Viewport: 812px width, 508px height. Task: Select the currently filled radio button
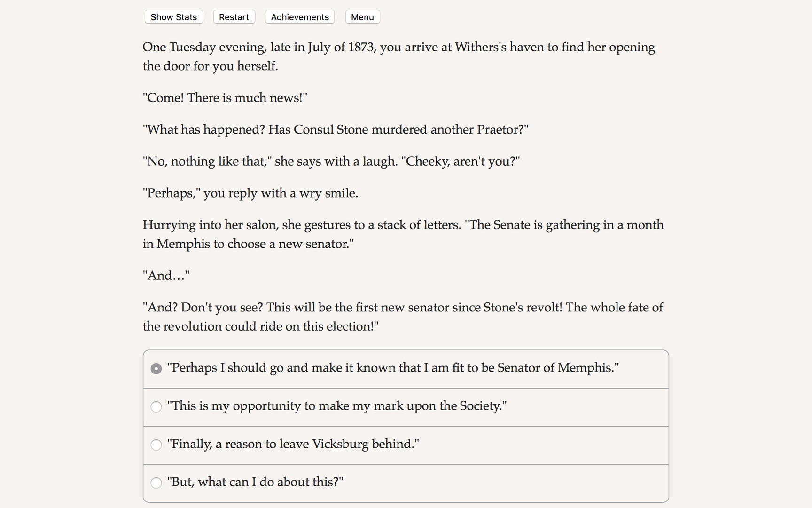pyautogui.click(x=156, y=369)
